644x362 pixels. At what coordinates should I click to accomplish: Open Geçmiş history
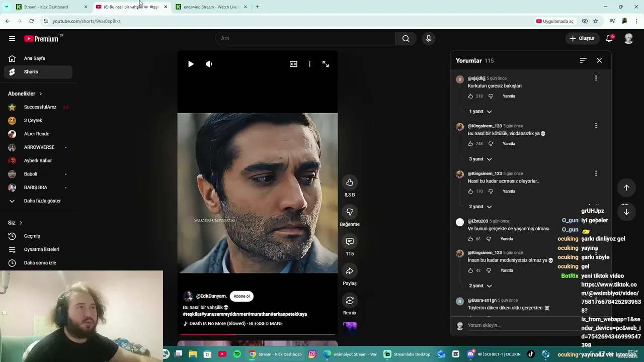click(38, 236)
